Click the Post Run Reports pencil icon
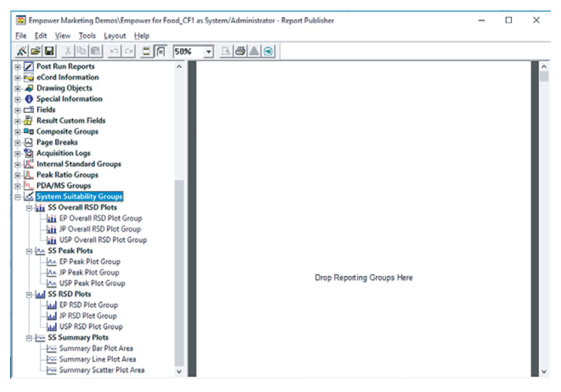 pos(29,66)
